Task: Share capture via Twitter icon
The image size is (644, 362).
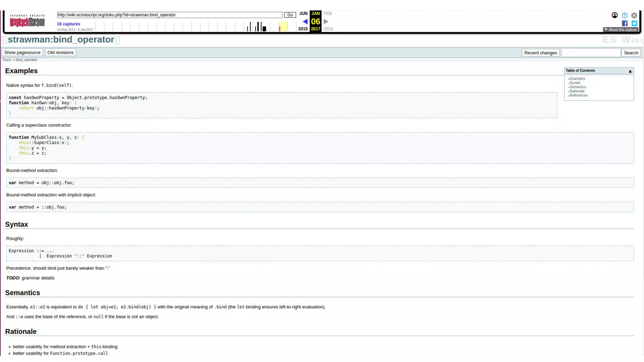Action: [634, 23]
